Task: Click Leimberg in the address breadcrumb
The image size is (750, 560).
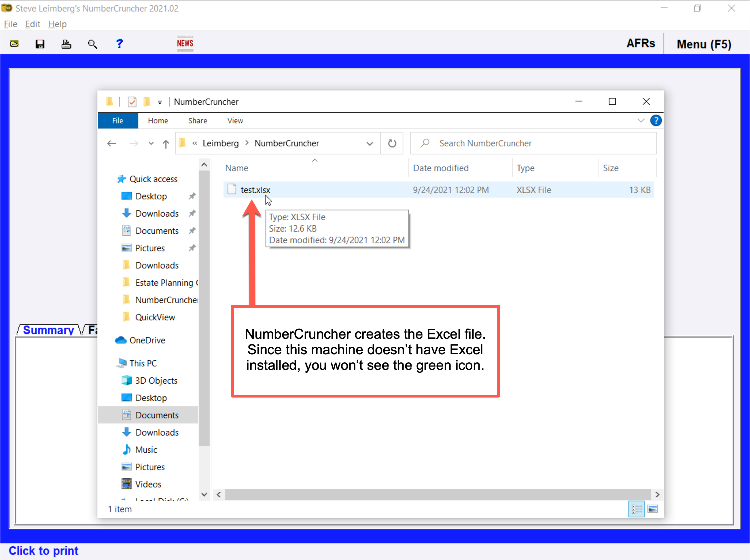Action: click(221, 143)
